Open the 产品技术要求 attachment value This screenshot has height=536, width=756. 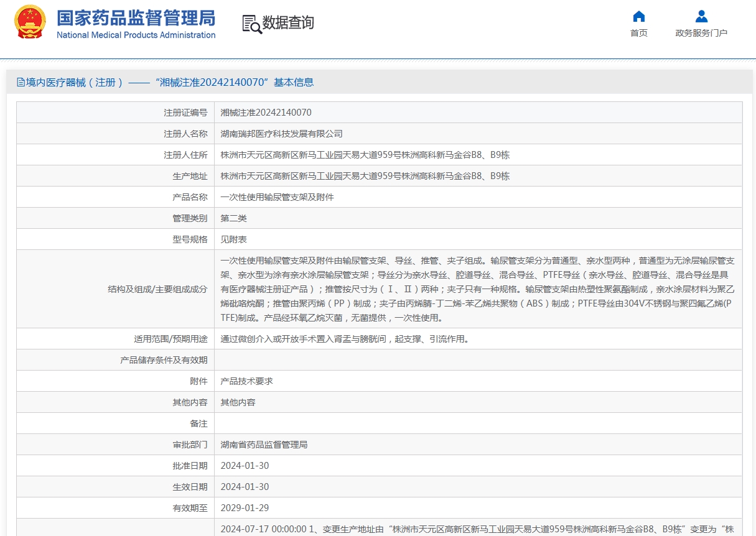pos(247,381)
